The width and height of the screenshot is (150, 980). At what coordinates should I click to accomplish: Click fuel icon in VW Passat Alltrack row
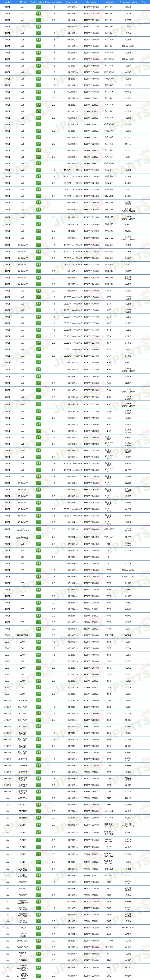[x=38, y=902]
